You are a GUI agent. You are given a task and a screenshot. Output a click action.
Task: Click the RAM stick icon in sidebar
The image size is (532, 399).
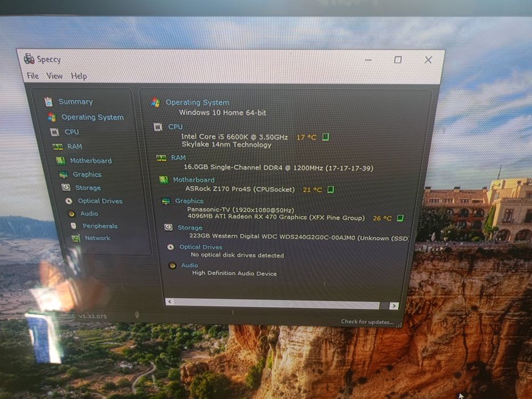(58, 146)
